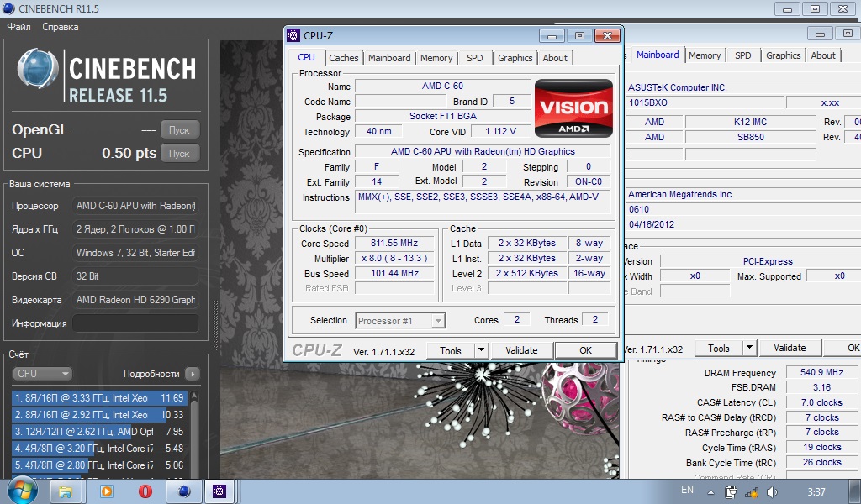Switch to CPU tab in front CPU-Z

(x=306, y=57)
